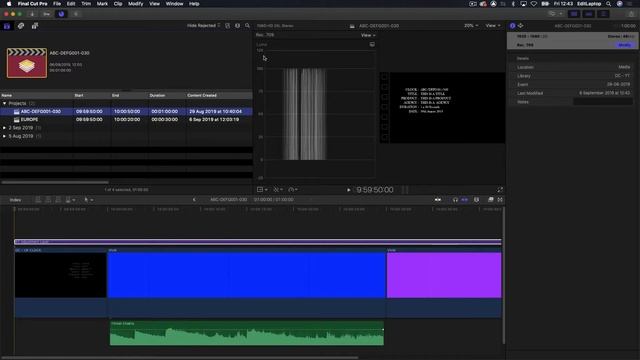Select the blue clip in timeline
The width and height of the screenshot is (640, 360).
pyautogui.click(x=247, y=275)
